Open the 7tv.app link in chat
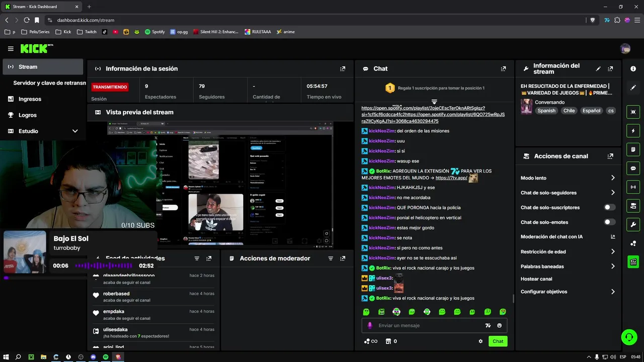The image size is (644, 362). coord(451,178)
